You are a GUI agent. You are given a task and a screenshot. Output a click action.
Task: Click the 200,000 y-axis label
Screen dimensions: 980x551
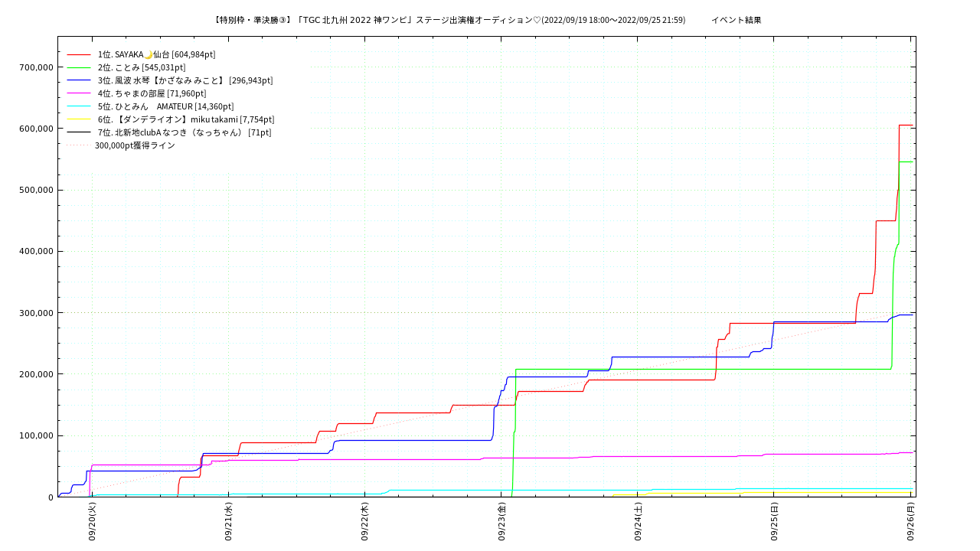[x=36, y=374]
